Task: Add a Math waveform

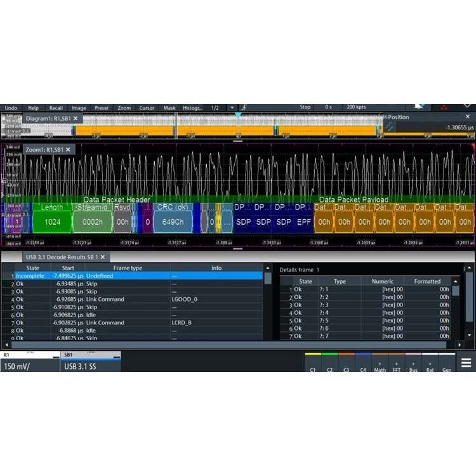Action: [x=380, y=362]
